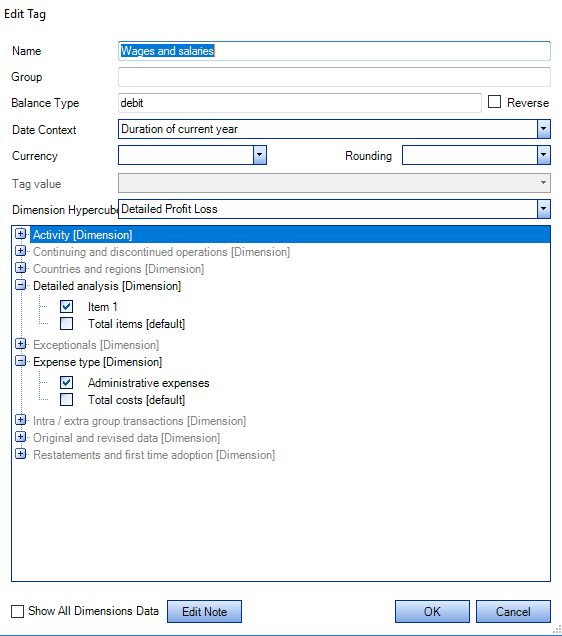Click the Item 1 label
The height and width of the screenshot is (636, 562).
point(103,307)
